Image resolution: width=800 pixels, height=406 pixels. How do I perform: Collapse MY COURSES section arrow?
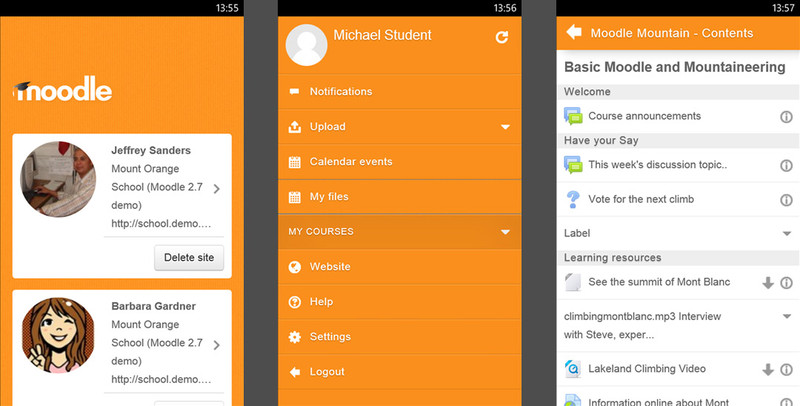pyautogui.click(x=505, y=232)
